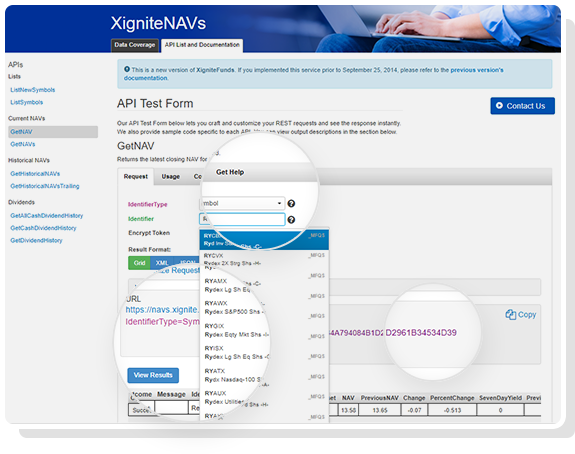
Task: Open GetAllCashDividendHistory in the sidebar
Action: (47, 216)
